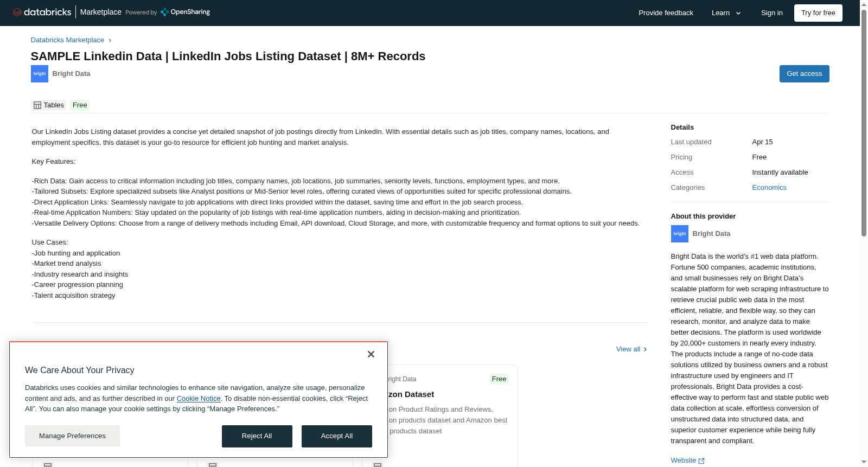Screen dimensions: 868x467
Task: Close the privacy cookie banner
Action: pos(371,354)
